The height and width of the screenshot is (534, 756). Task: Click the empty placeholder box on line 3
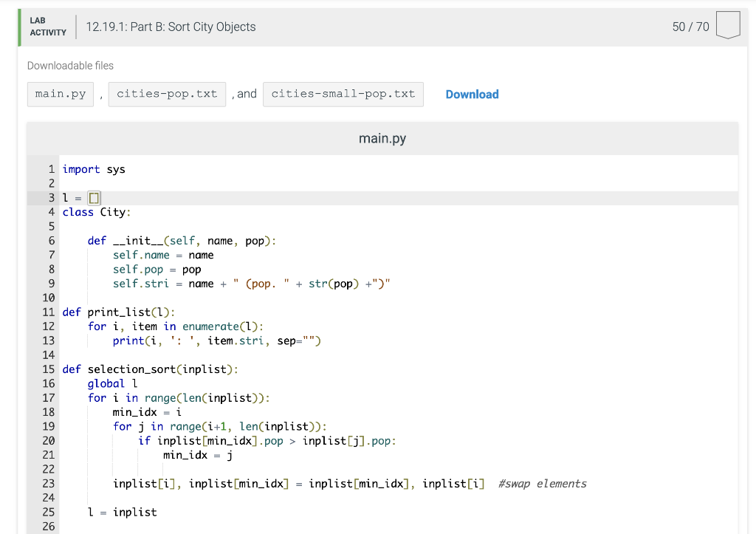tap(92, 197)
